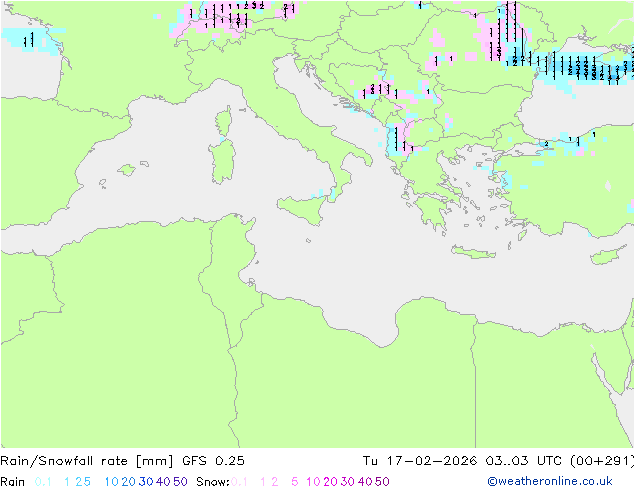Click the 'Snow:' legend label
Screen dimensions: 634x490
(213, 482)
